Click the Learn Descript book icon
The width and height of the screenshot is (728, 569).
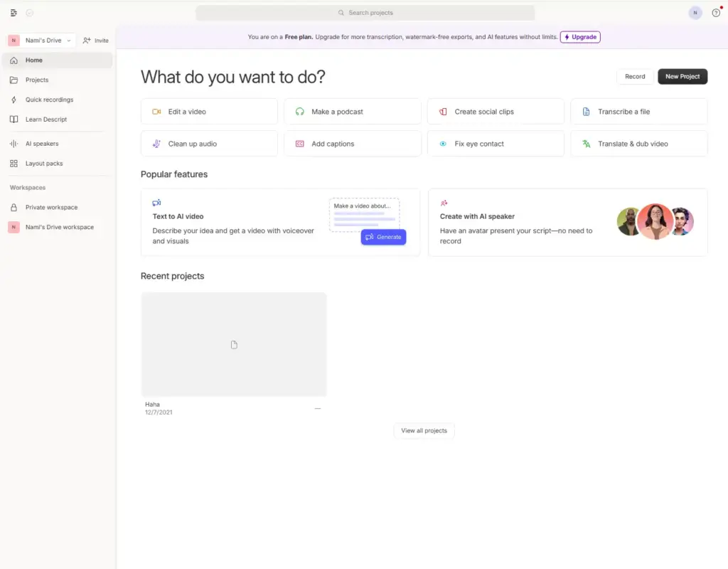coord(14,119)
